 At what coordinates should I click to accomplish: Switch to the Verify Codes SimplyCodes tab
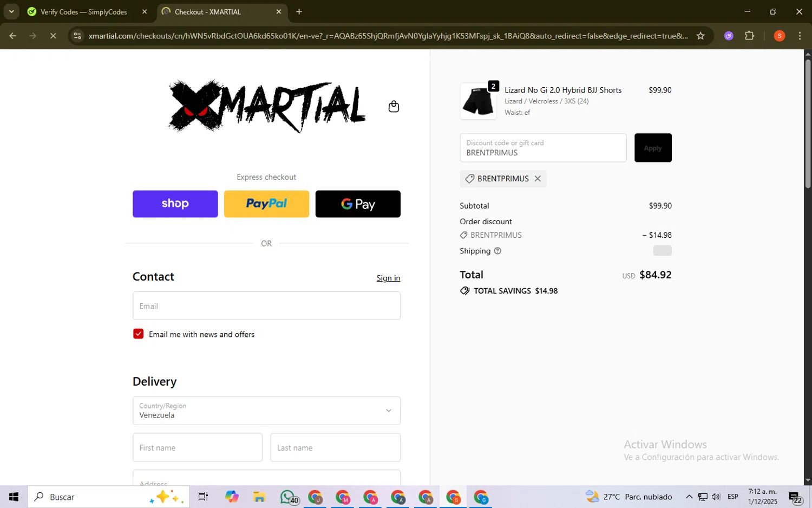click(84, 11)
